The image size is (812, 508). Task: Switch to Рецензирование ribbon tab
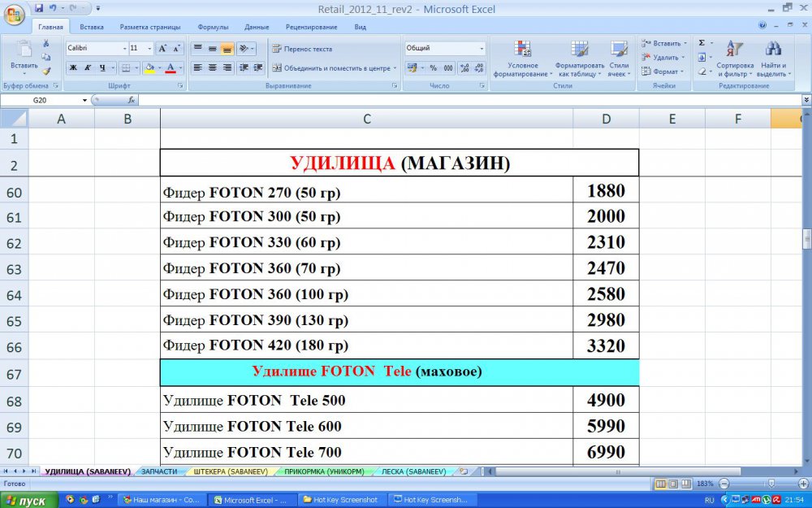(x=311, y=27)
